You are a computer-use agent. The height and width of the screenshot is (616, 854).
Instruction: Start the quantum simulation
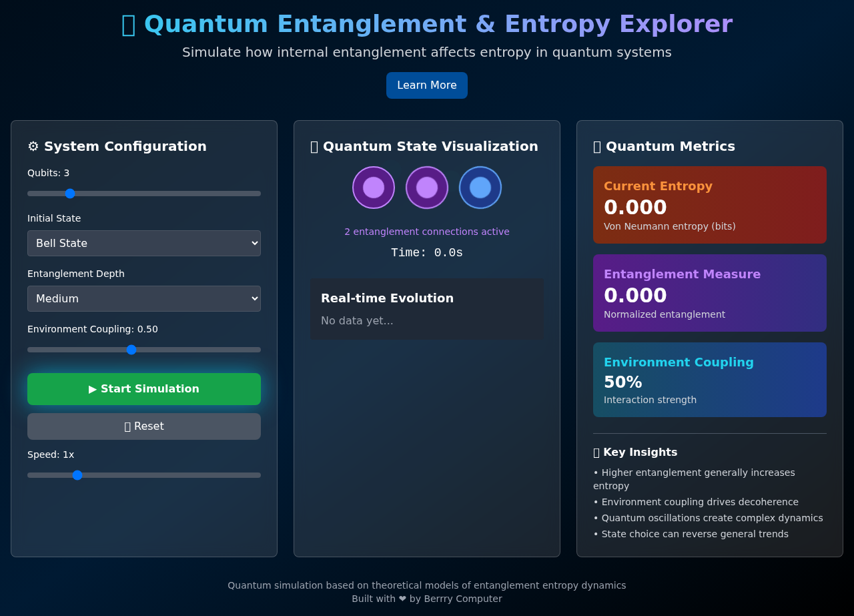pyautogui.click(x=144, y=388)
